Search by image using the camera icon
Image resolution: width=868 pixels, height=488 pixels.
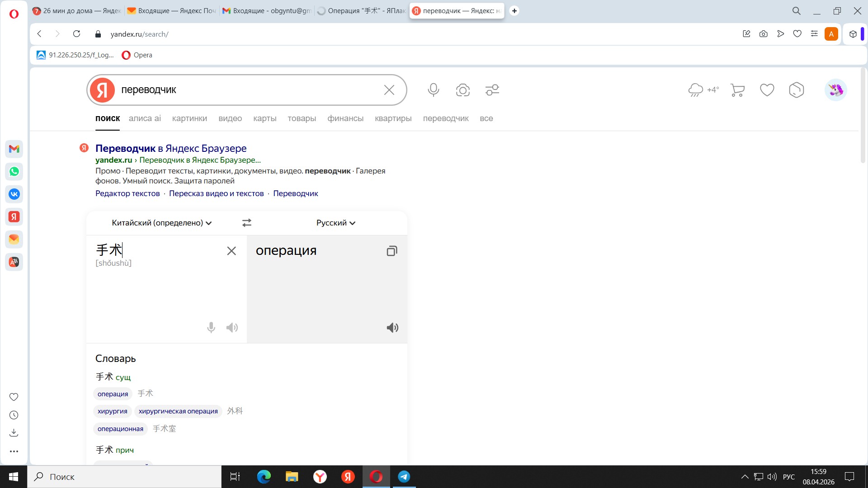point(462,90)
